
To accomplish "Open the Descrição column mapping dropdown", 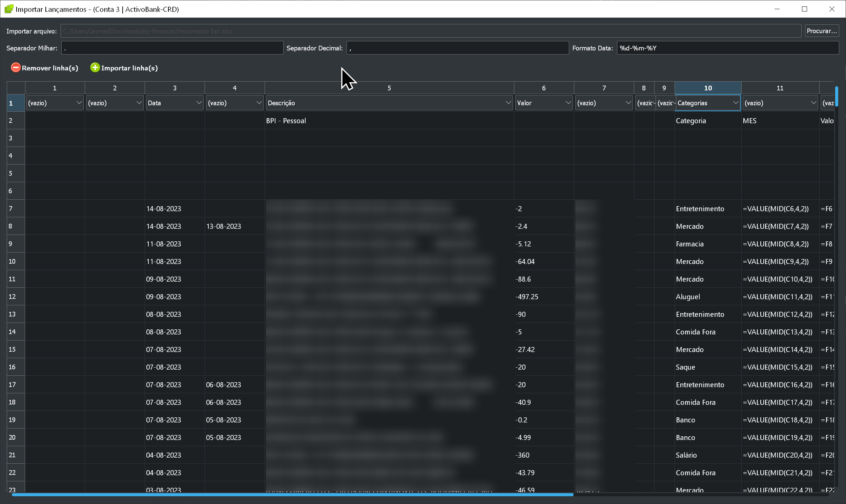I will [389, 103].
